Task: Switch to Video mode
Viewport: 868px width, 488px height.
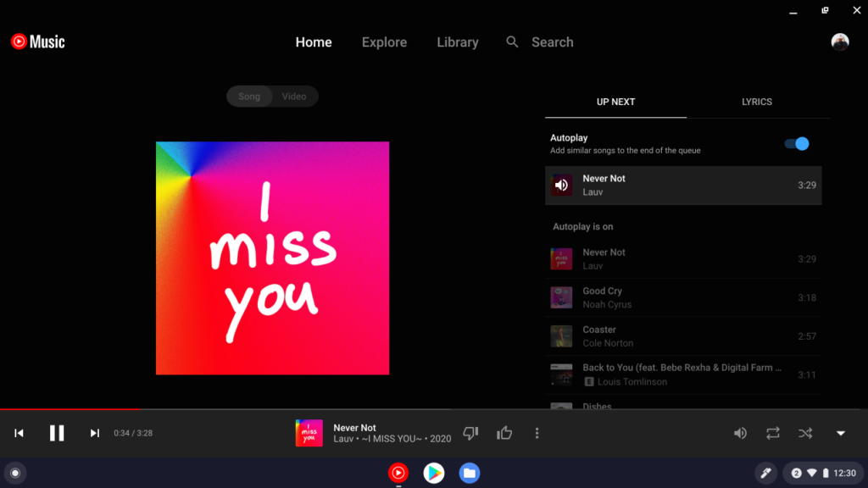Action: [294, 97]
